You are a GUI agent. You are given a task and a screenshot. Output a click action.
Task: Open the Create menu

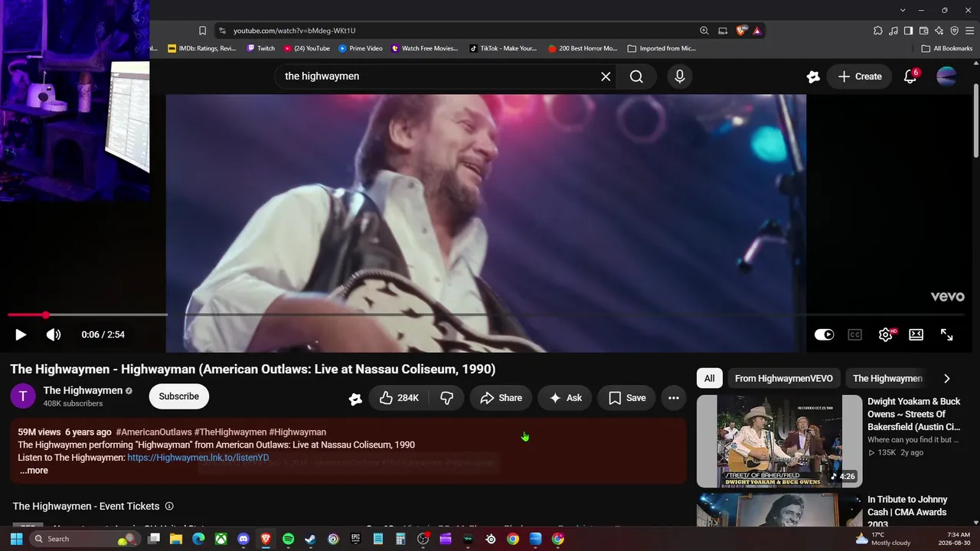pos(860,77)
